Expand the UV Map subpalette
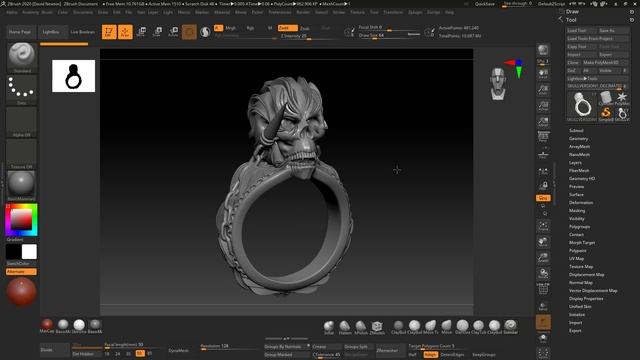640x360 pixels. pos(576,258)
